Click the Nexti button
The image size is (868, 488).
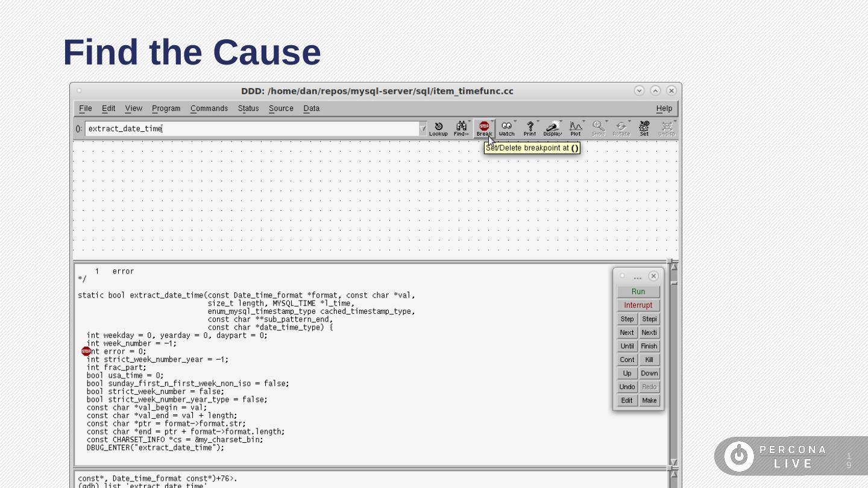click(649, 333)
